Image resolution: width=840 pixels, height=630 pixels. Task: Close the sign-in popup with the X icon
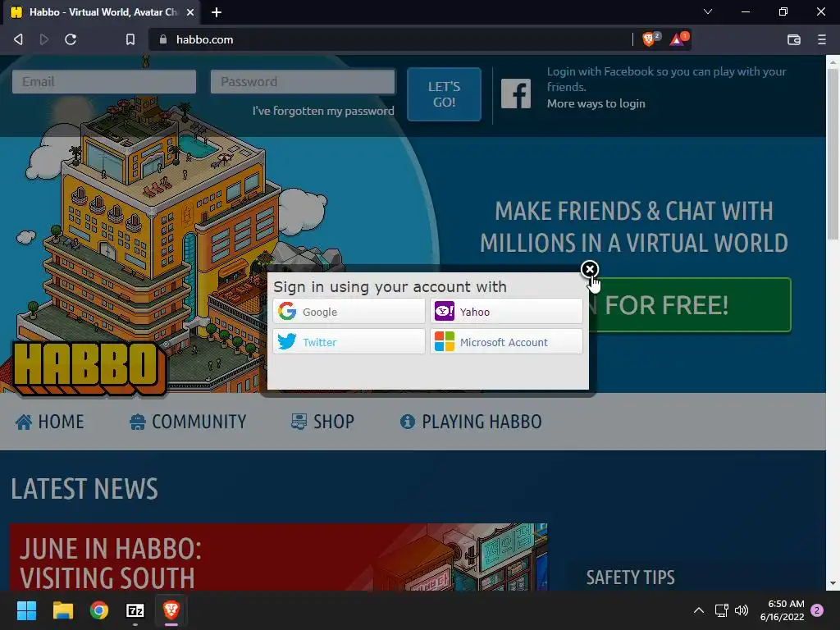point(589,269)
